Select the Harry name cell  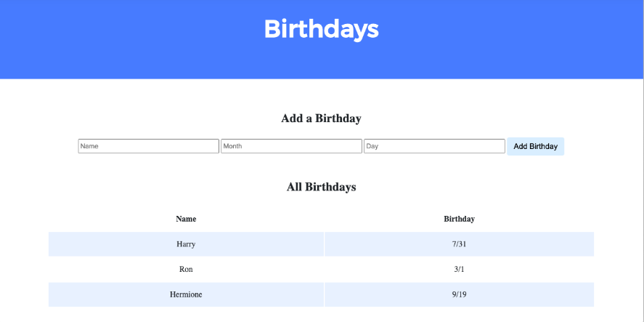pyautogui.click(x=186, y=244)
